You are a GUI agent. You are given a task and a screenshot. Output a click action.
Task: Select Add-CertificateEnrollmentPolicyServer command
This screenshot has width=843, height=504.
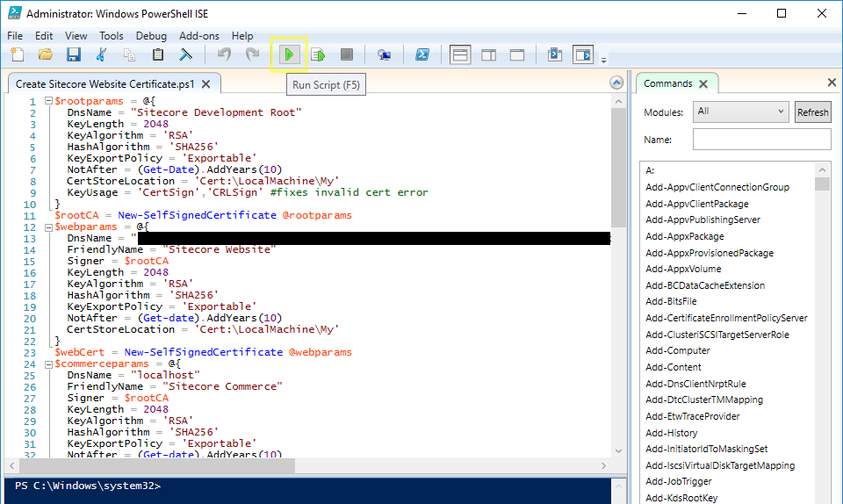tap(727, 318)
